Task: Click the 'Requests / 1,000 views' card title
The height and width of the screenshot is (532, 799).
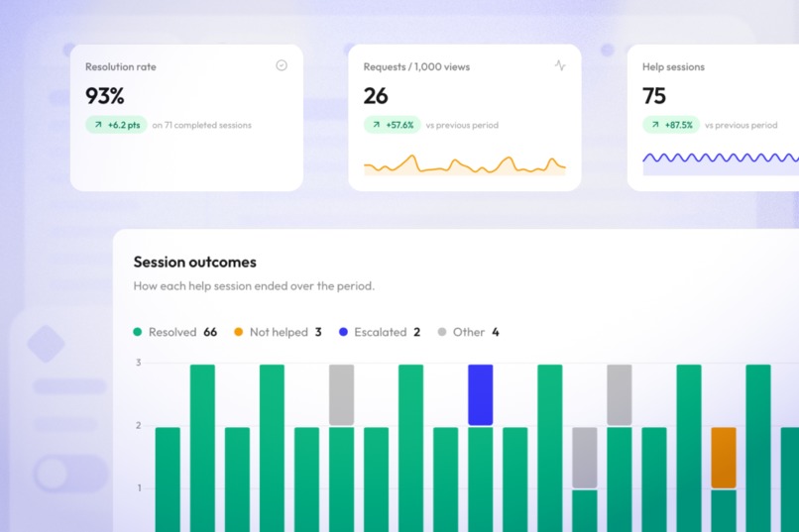Action: pyautogui.click(x=416, y=66)
